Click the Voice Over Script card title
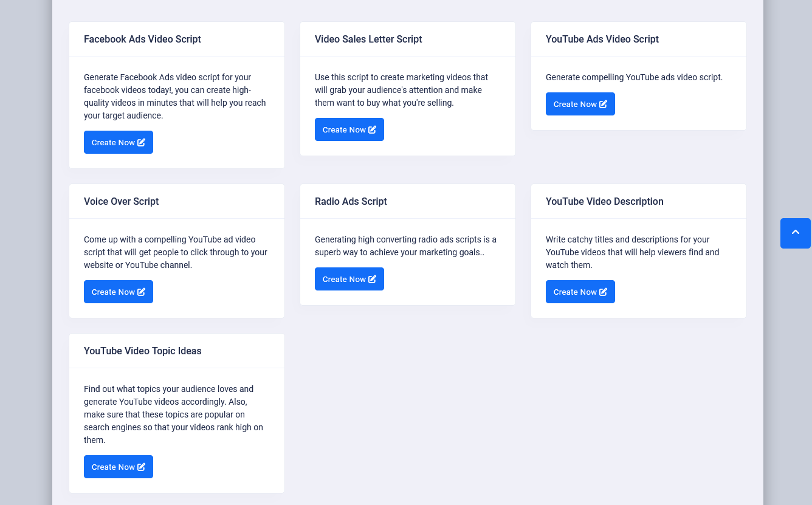This screenshot has width=812, height=505. 121,201
